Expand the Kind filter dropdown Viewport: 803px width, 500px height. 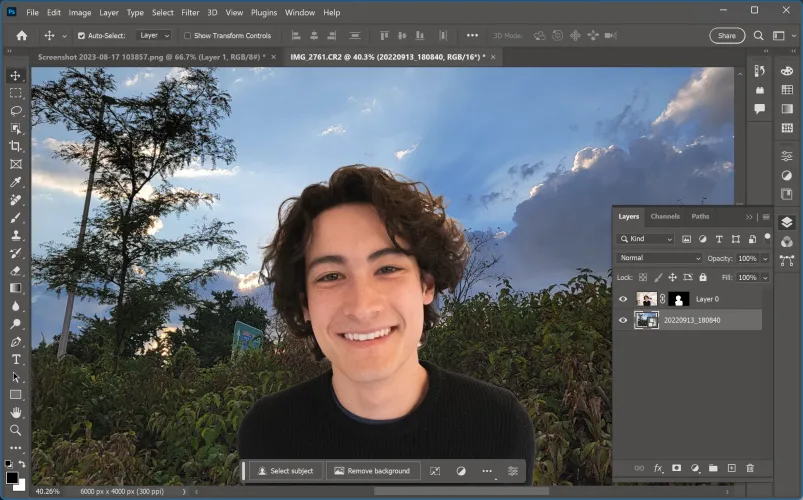tap(646, 239)
